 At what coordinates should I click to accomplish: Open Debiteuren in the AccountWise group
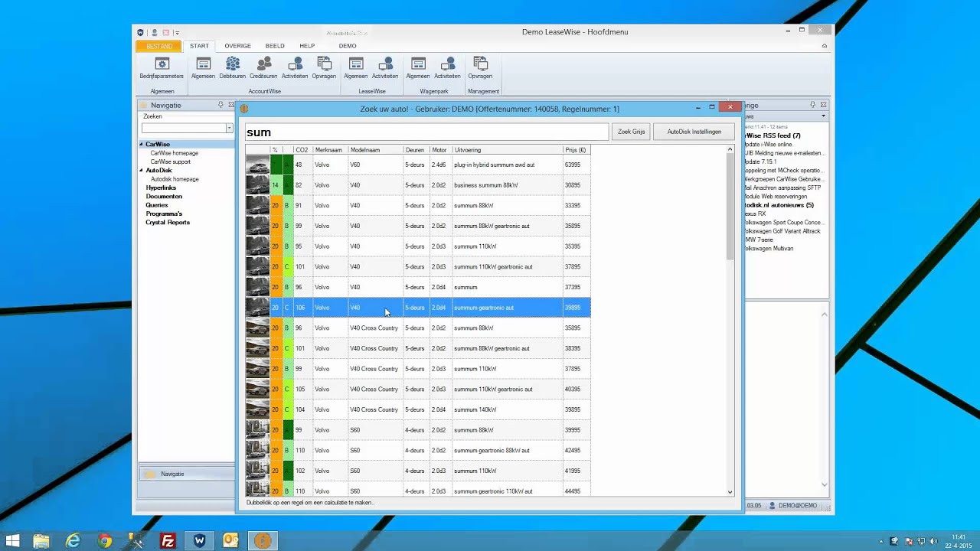(233, 67)
